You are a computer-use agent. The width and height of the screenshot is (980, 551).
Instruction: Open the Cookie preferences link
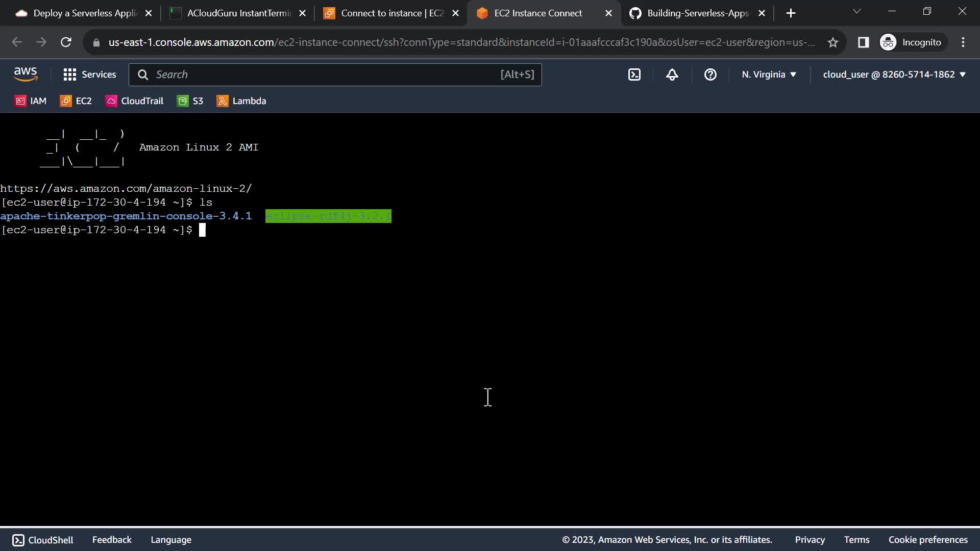click(x=927, y=540)
